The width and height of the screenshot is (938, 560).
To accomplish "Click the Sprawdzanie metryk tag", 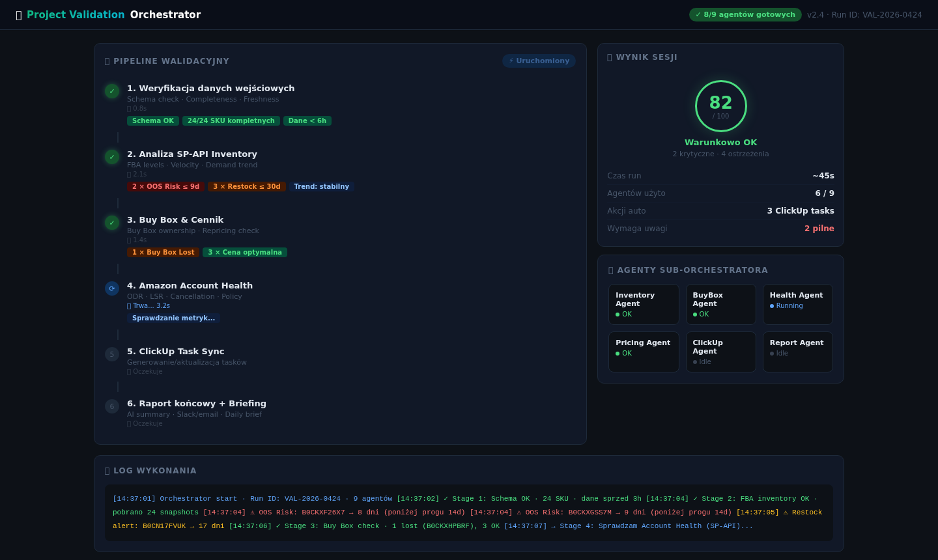I will coord(173,318).
